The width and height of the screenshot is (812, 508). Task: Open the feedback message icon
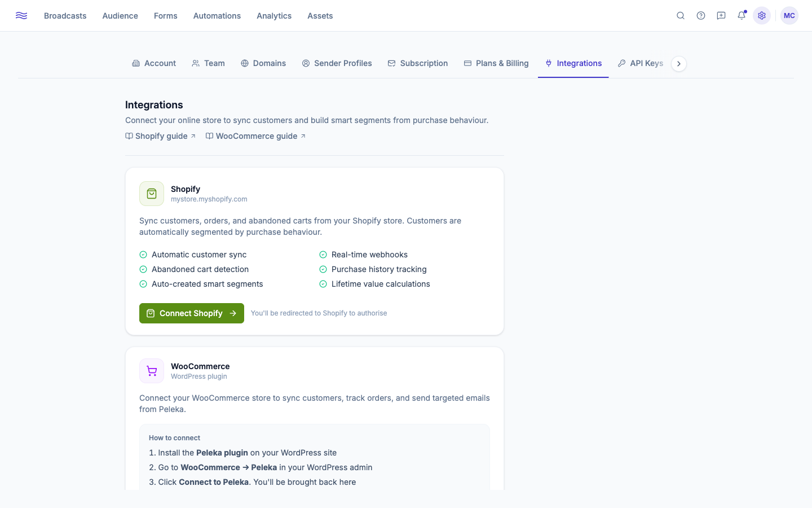pos(721,16)
